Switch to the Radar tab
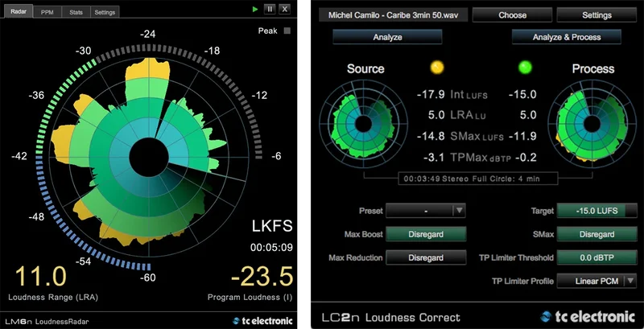 [19, 11]
